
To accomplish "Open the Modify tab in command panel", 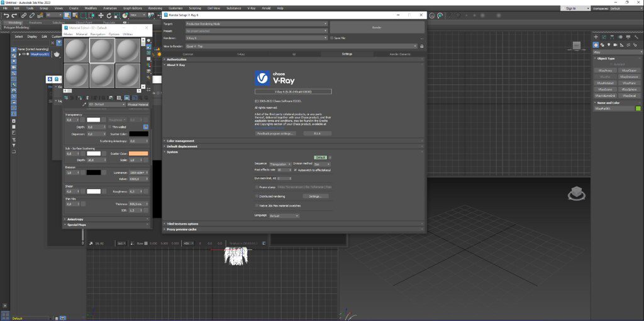I will click(604, 37).
